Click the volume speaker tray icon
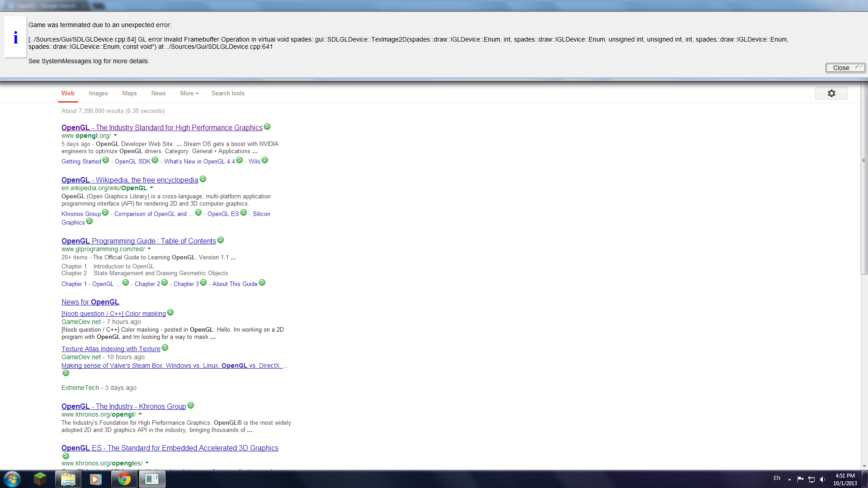The height and width of the screenshot is (488, 868). tap(822, 479)
